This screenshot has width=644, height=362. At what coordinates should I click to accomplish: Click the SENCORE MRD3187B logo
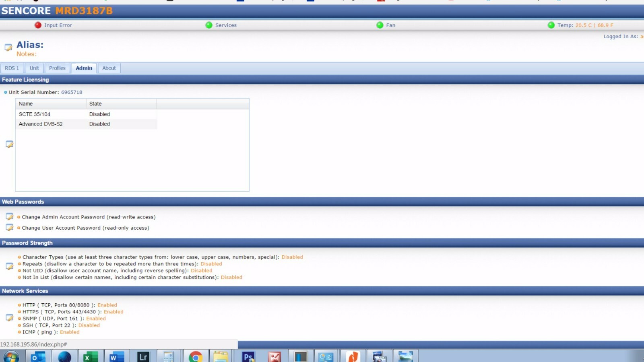(x=57, y=11)
